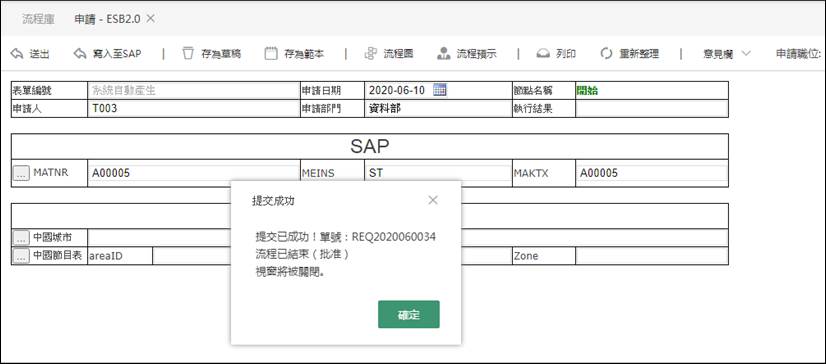Click the MAKTX label cell
Viewport: 826px width, 364px height.
coord(544,173)
